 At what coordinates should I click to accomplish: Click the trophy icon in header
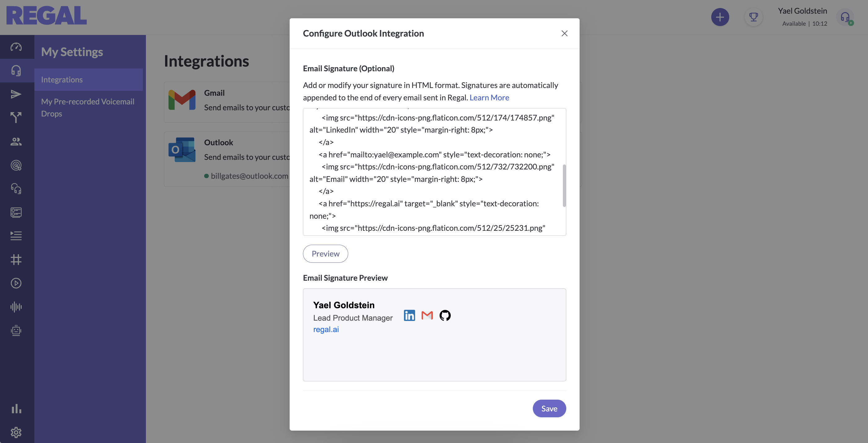click(753, 17)
